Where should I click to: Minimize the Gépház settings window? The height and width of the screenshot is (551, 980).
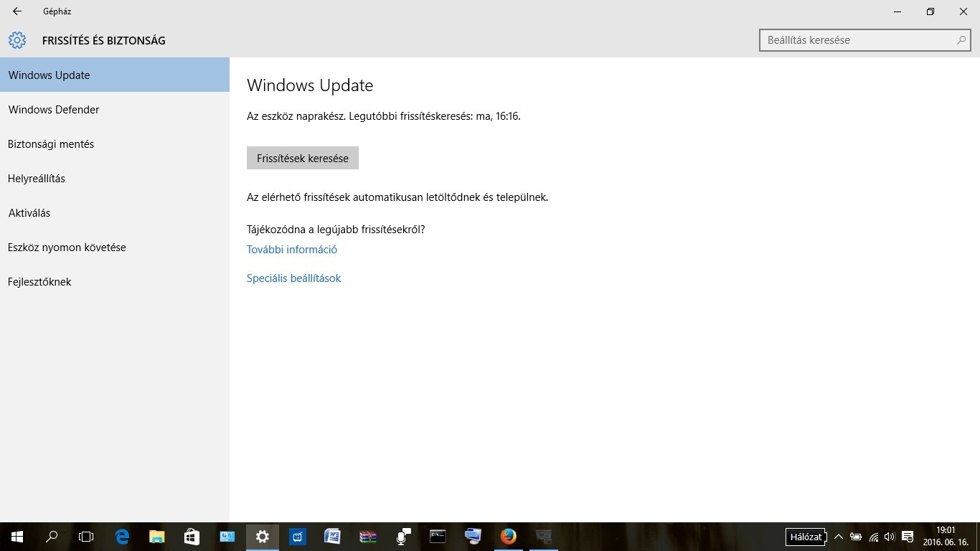[x=897, y=11]
